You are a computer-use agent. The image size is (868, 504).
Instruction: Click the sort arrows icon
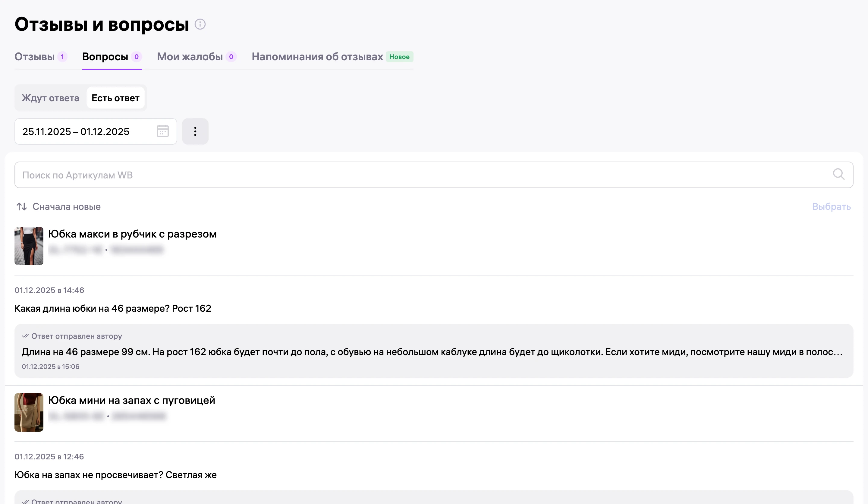click(22, 207)
